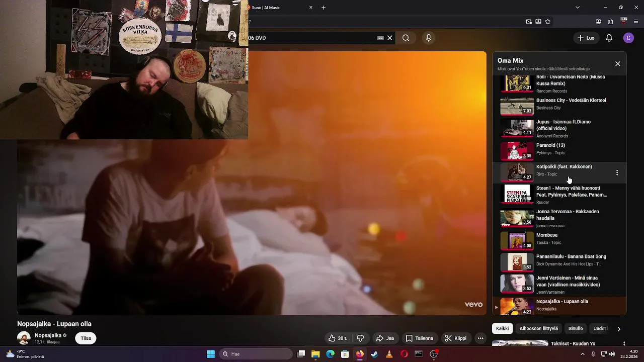Select currently playing Nopsajalka - Lupaan olla item

[x=559, y=305]
